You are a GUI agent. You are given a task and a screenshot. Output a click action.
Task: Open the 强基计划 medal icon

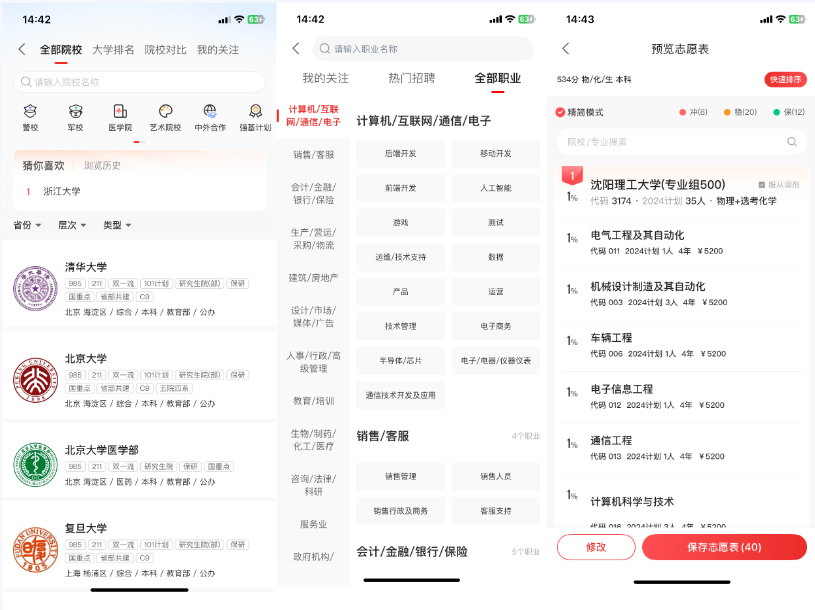255,111
